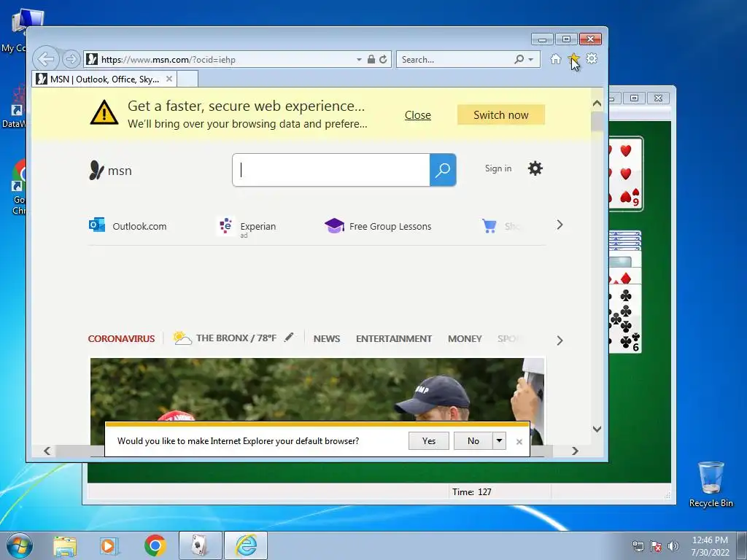Click the face-down card stack in Solitaire
Screen dimensions: 747x560
tap(625, 241)
